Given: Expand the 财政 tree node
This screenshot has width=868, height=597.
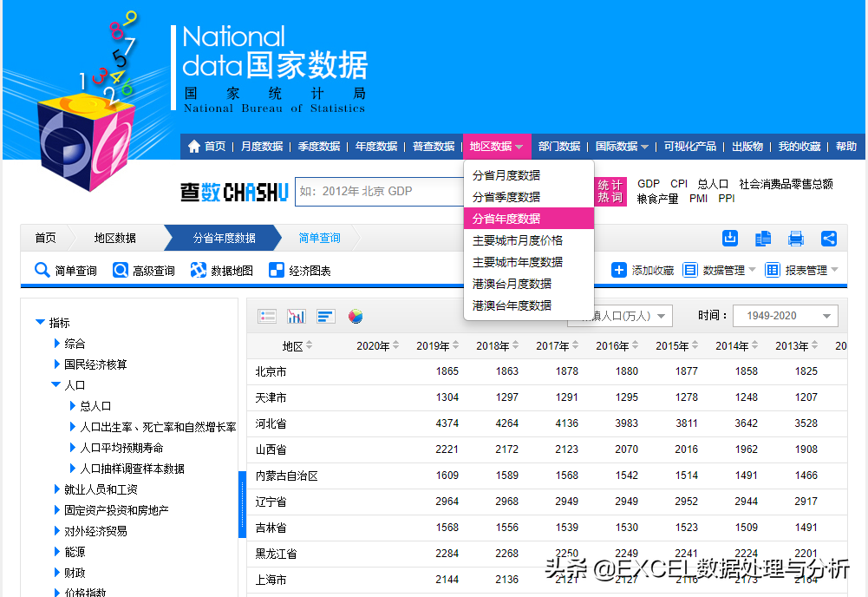Looking at the screenshot, I should point(57,573).
